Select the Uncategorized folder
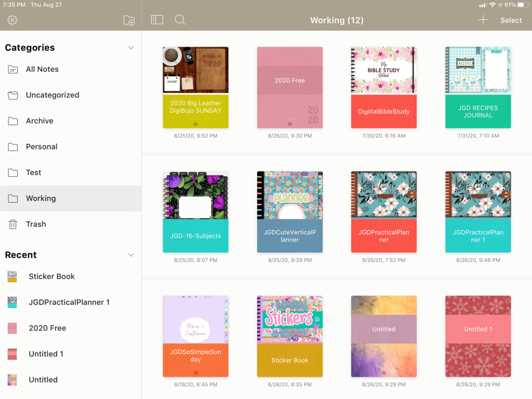The image size is (532, 399). [52, 95]
